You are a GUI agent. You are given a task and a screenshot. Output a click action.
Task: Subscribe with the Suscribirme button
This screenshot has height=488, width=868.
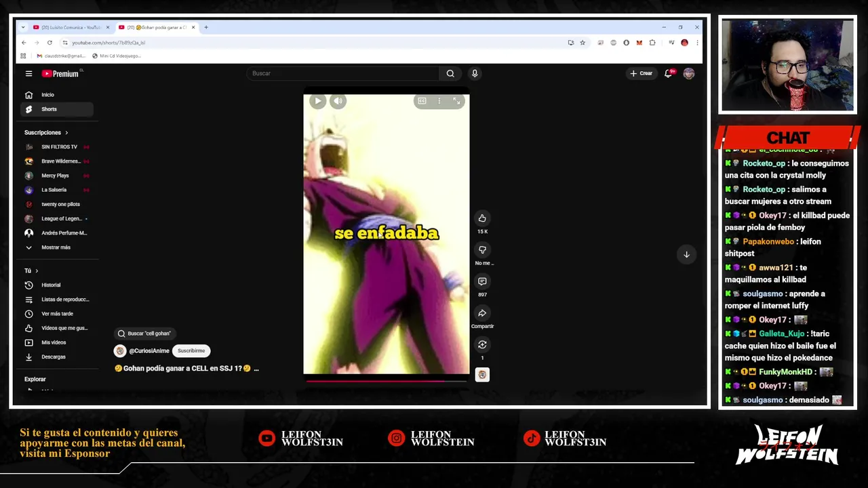coord(191,351)
